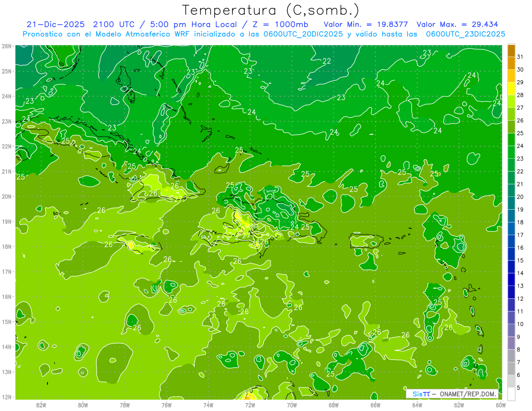This screenshot has height=411, width=532.
Task: Click the "14N" latitude axis label
Action: [x=7, y=347]
